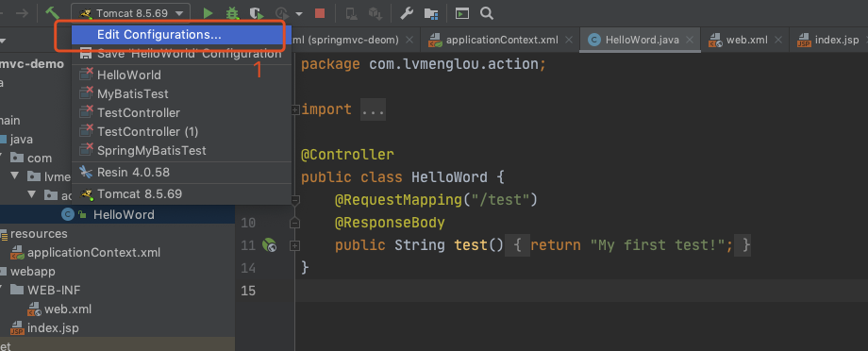868x351 pixels.
Task: Open Settings with the wrench icon
Action: pos(407,13)
